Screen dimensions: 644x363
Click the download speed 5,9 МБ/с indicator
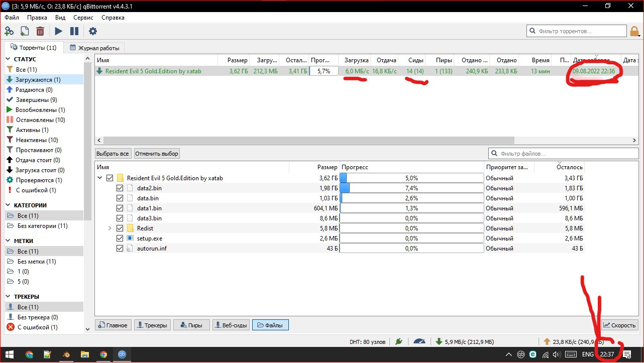[x=465, y=342]
